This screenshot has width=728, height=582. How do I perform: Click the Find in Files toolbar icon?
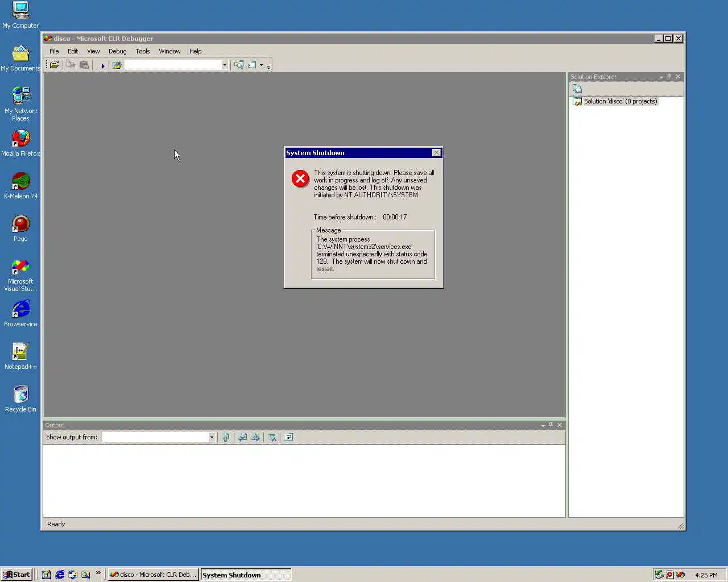point(117,65)
